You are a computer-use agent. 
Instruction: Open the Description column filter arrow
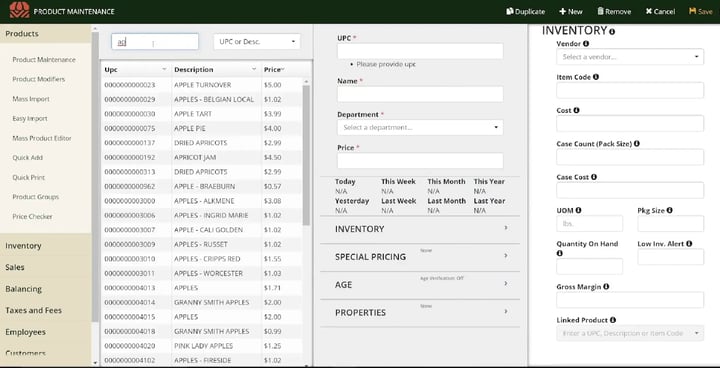[x=253, y=69]
